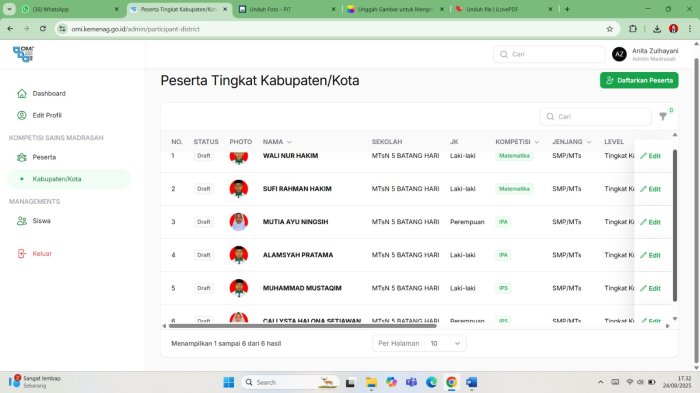The image size is (700, 393).
Task: Click the table's horizontal scrollbar
Action: pyautogui.click(x=302, y=326)
